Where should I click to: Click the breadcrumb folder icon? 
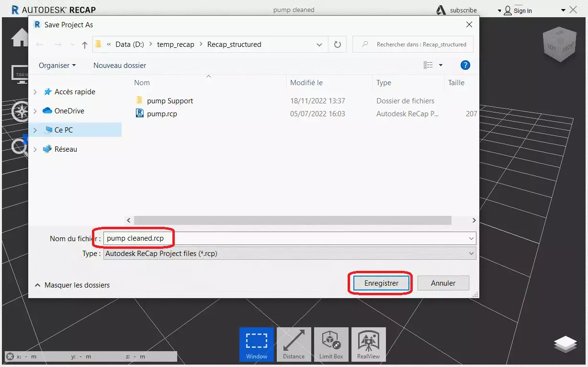pos(98,44)
